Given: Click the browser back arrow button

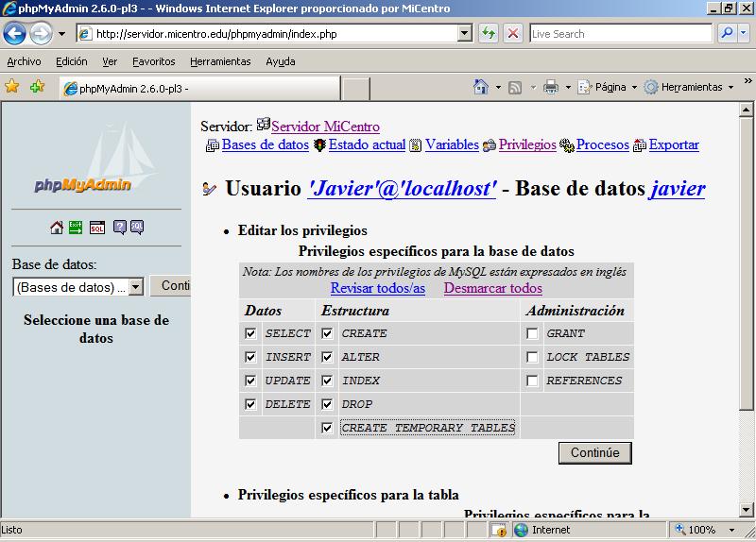Looking at the screenshot, I should 15,33.
